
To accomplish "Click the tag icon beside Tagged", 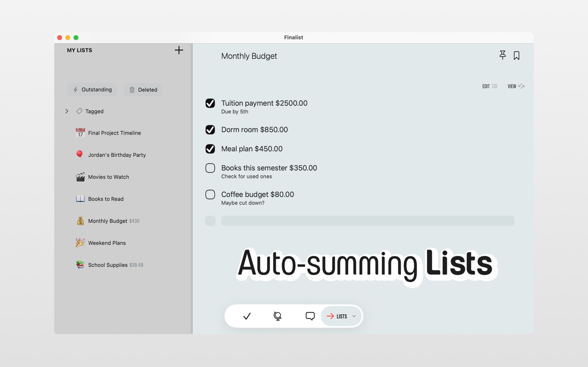I will tap(79, 111).
